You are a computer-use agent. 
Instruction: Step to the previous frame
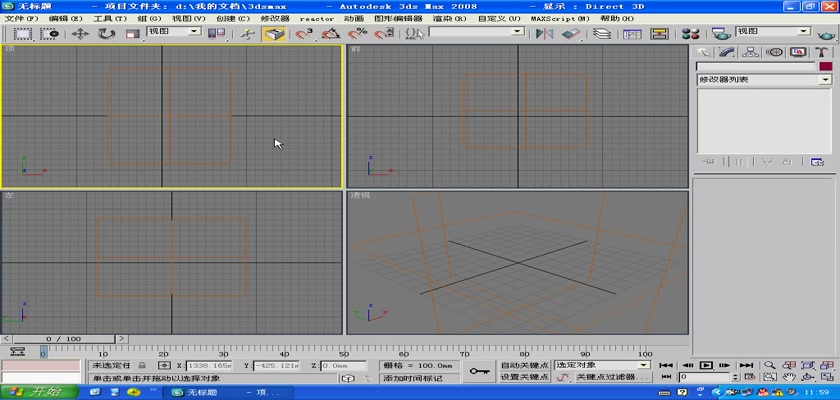pyautogui.click(x=688, y=365)
